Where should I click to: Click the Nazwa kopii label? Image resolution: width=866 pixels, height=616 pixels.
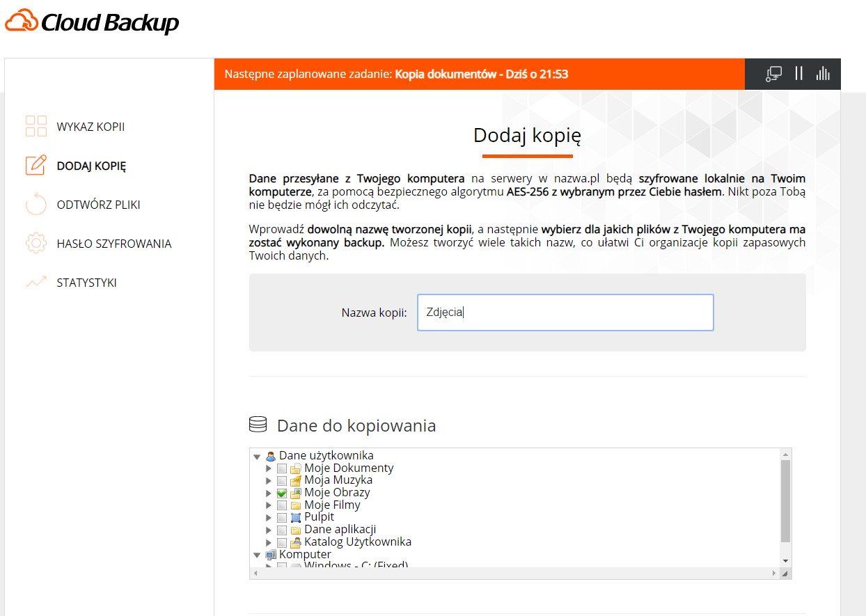click(x=374, y=313)
